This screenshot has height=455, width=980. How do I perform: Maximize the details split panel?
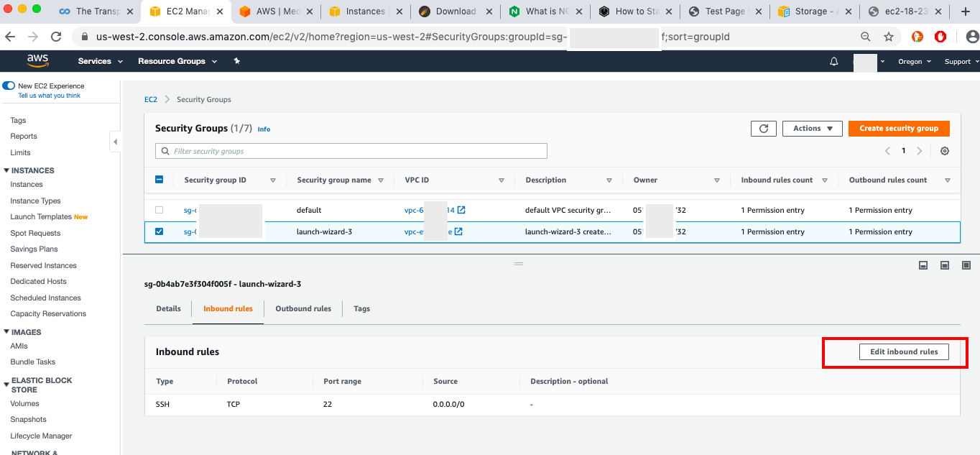point(966,265)
